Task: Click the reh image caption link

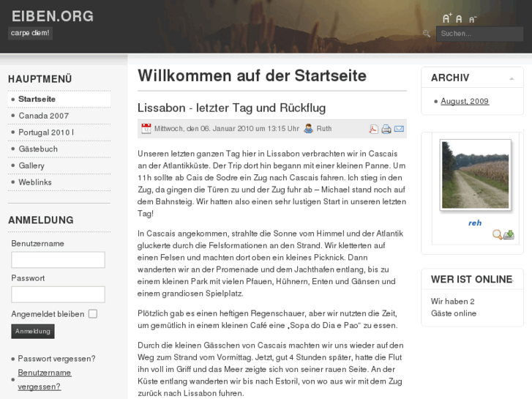Action: [x=475, y=223]
